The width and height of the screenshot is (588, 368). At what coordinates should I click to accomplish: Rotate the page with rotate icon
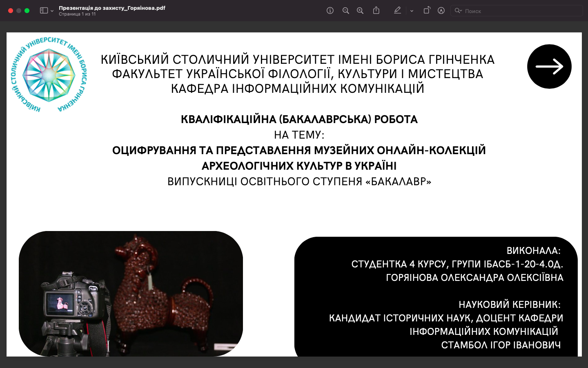point(426,11)
